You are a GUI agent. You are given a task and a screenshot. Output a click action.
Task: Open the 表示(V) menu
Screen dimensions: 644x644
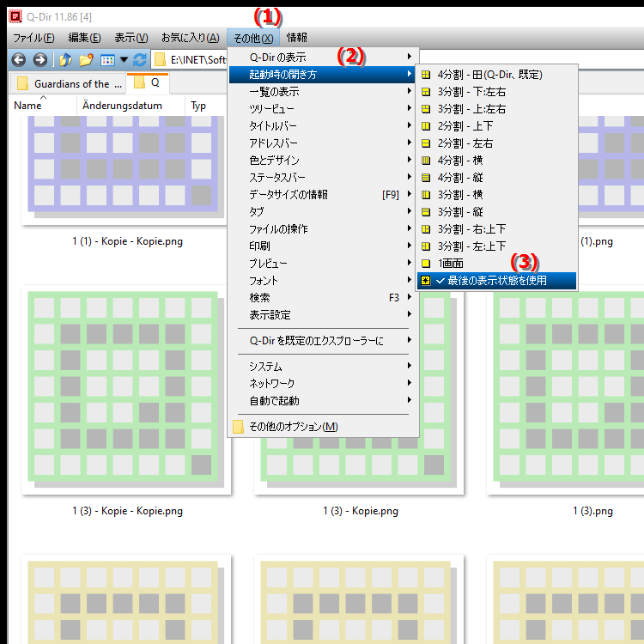(131, 38)
